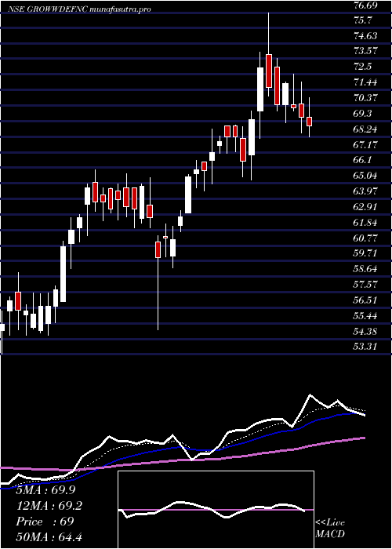Click the Price : 69 readout
The image size is (392, 549).
(45, 522)
